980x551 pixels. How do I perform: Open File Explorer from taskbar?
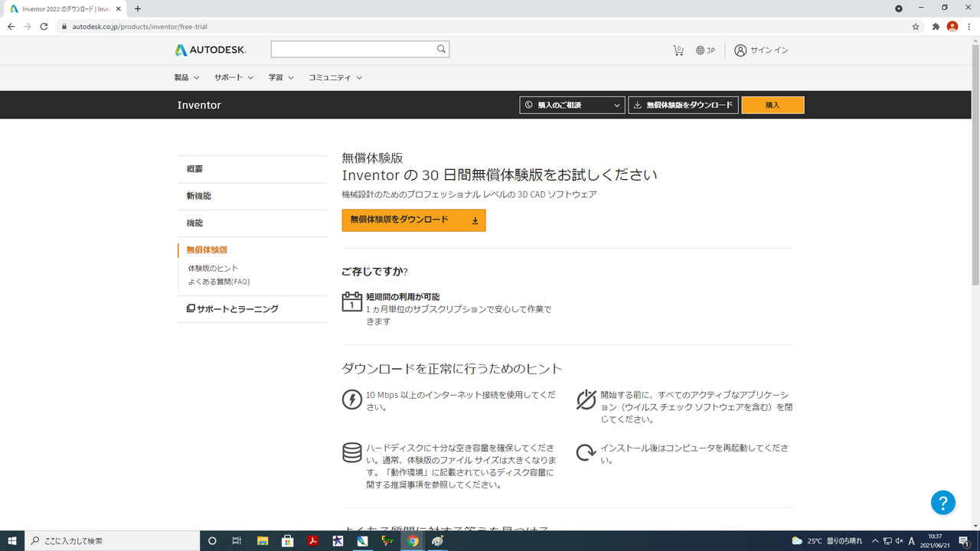pos(263,541)
